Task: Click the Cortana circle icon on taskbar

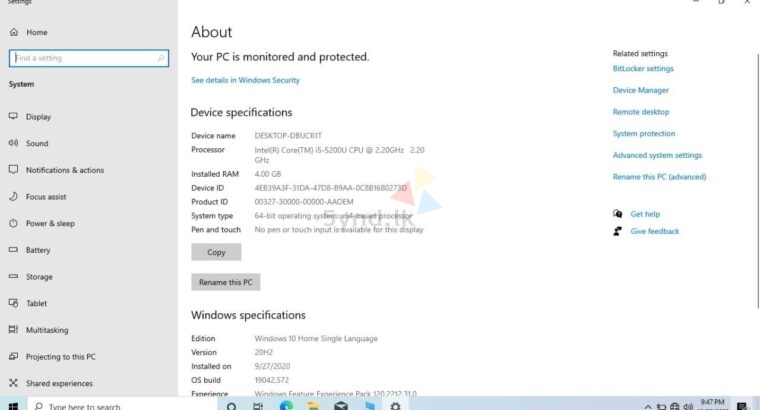Action: [232, 406]
